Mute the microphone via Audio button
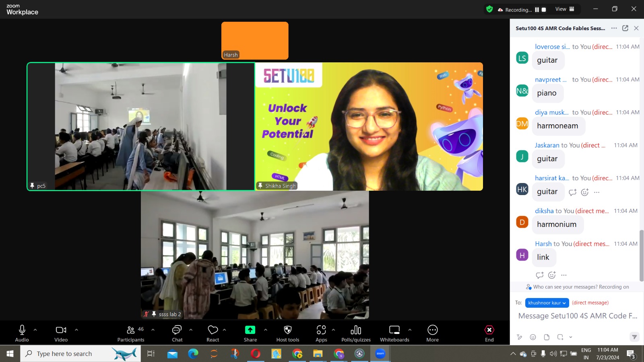 (x=22, y=333)
